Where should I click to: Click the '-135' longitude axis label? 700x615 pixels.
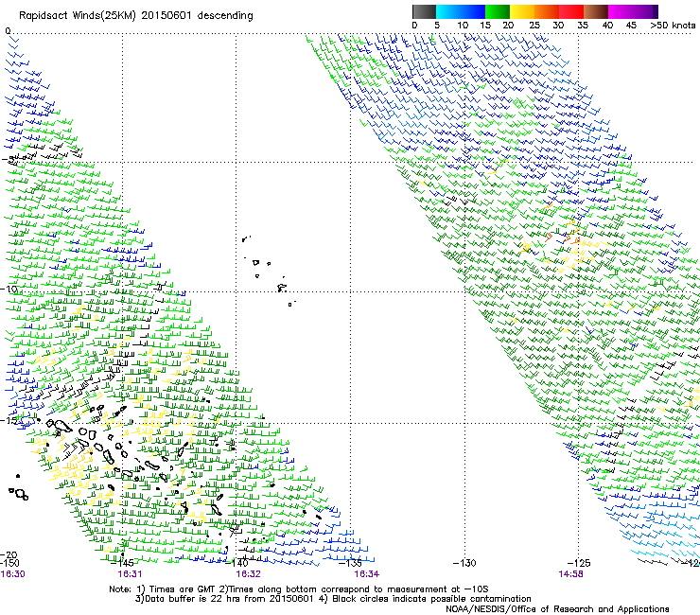tap(351, 563)
